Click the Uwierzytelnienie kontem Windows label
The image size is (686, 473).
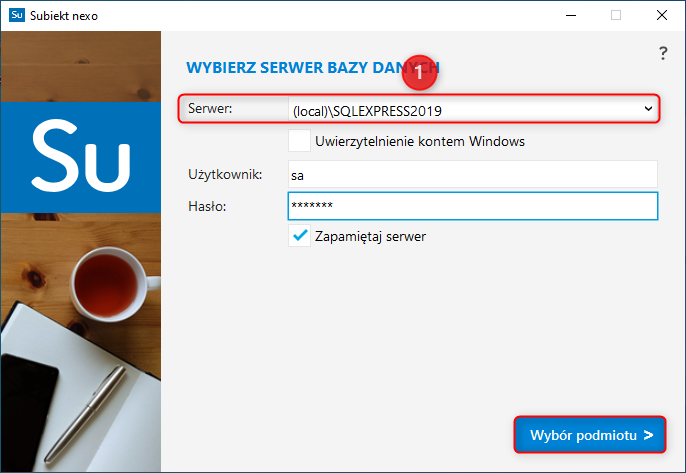coord(420,141)
